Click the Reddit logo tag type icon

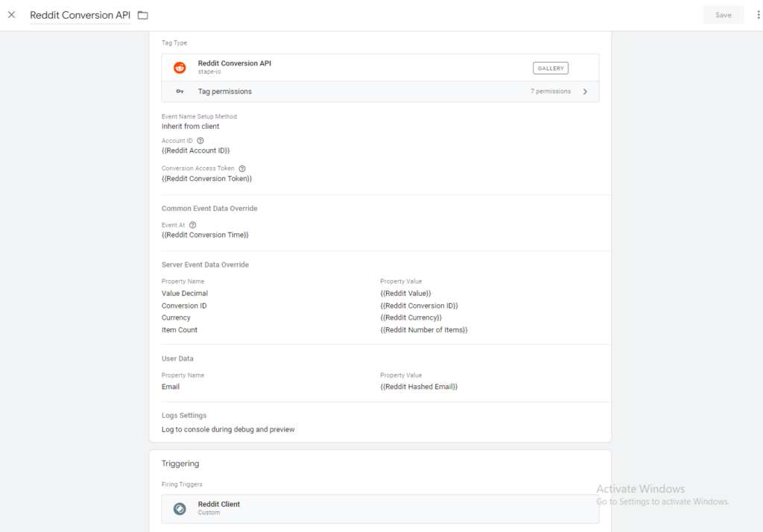pos(180,68)
